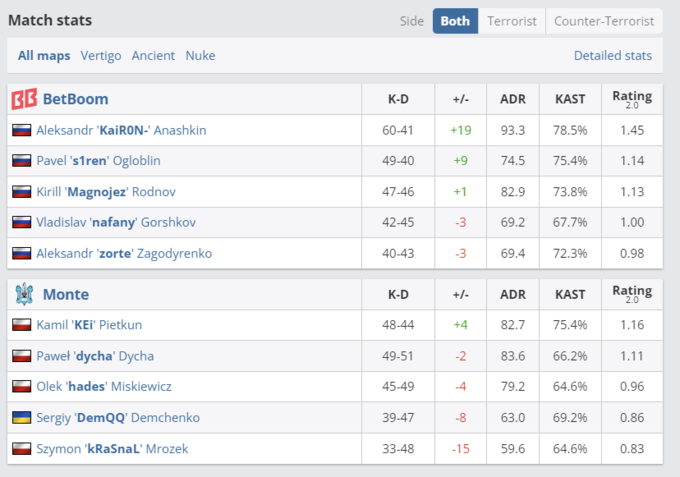Viewport: 680px width, 477px height.
Task: Select the All maps tab
Action: pyautogui.click(x=44, y=56)
